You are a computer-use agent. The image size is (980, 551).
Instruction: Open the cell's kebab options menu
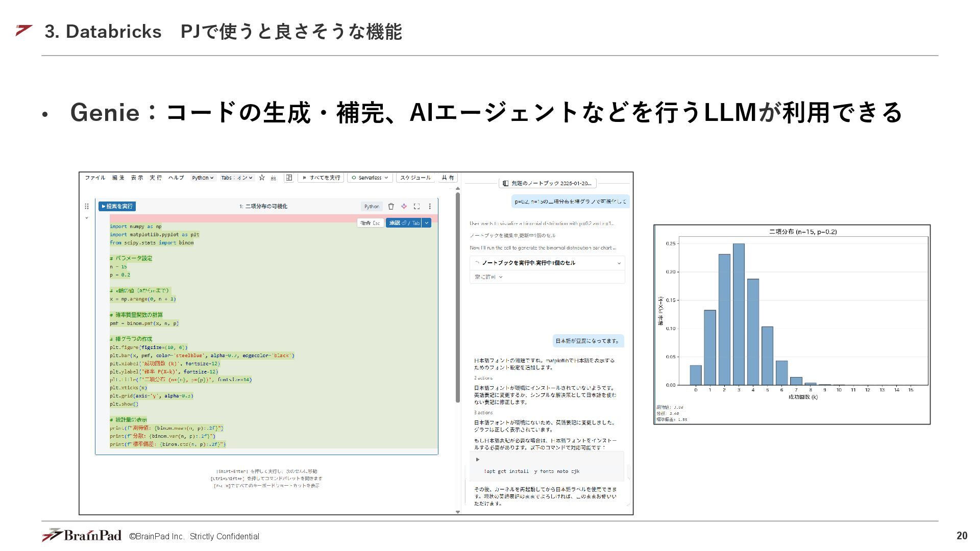tap(430, 206)
